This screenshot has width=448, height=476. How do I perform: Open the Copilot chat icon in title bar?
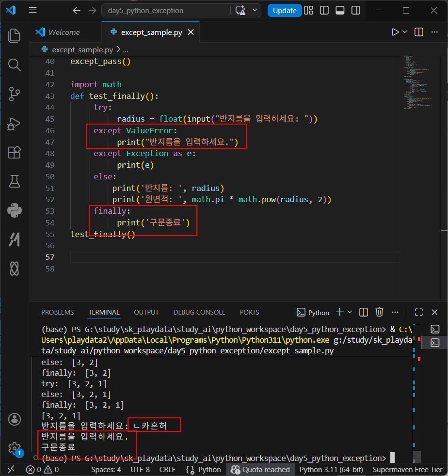pos(241,11)
